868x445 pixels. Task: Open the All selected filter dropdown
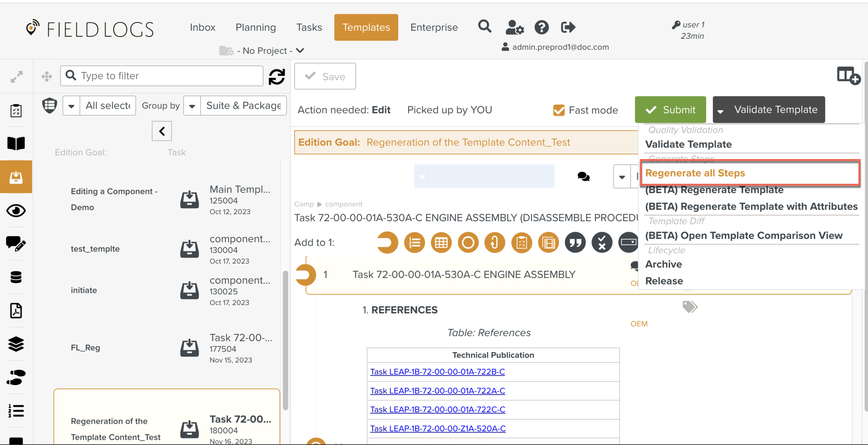(x=72, y=106)
